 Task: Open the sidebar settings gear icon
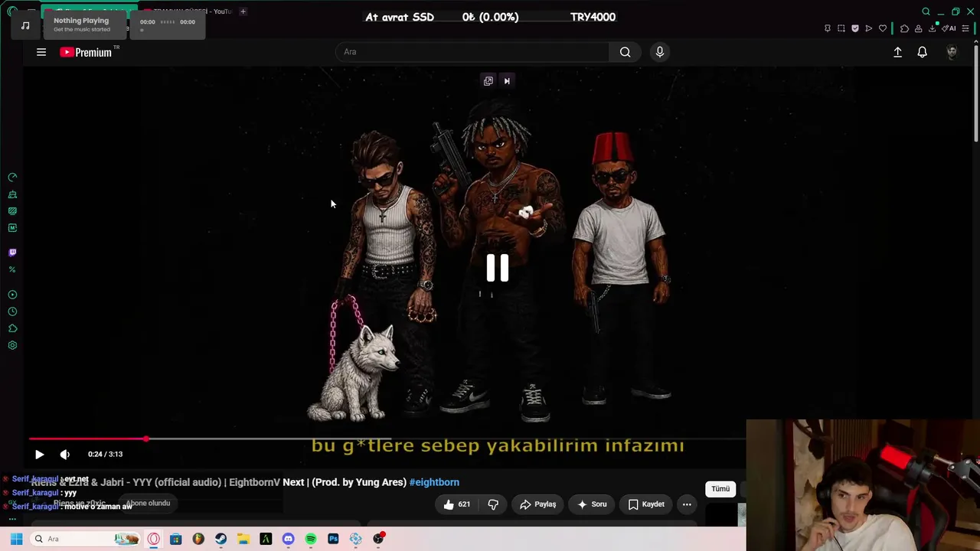[12, 345]
